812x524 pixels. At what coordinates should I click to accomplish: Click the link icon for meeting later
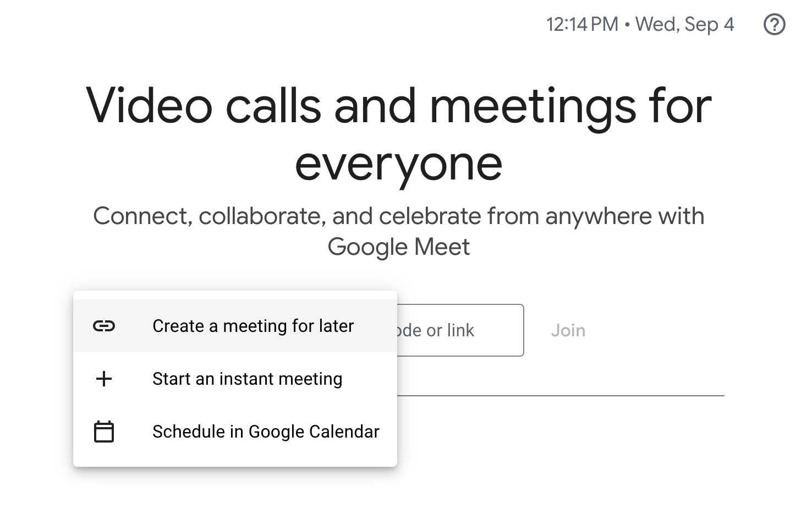tap(104, 326)
